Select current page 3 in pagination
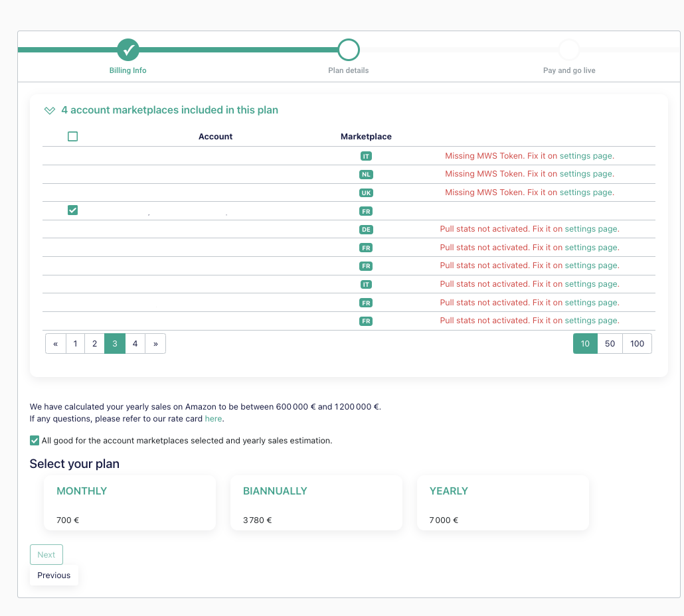 pos(115,344)
